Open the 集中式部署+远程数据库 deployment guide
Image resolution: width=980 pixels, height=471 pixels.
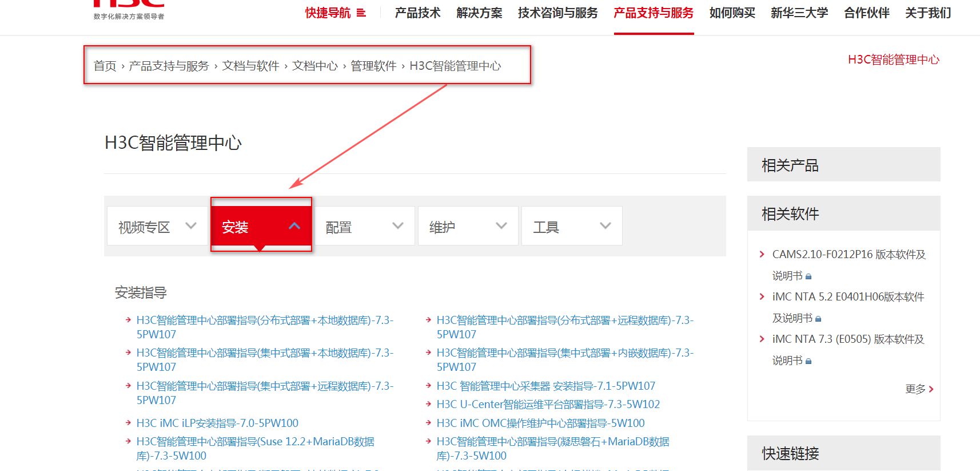[265, 393]
